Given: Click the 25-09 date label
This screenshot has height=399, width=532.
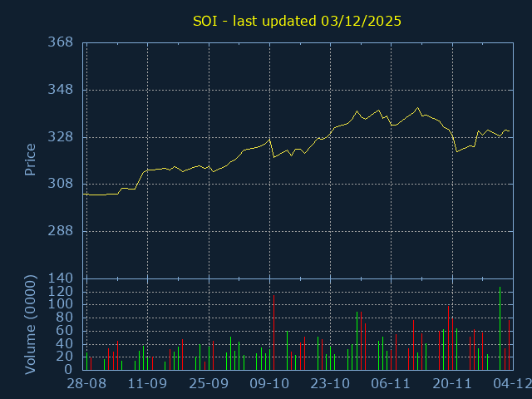Looking at the screenshot, I should [208, 384].
